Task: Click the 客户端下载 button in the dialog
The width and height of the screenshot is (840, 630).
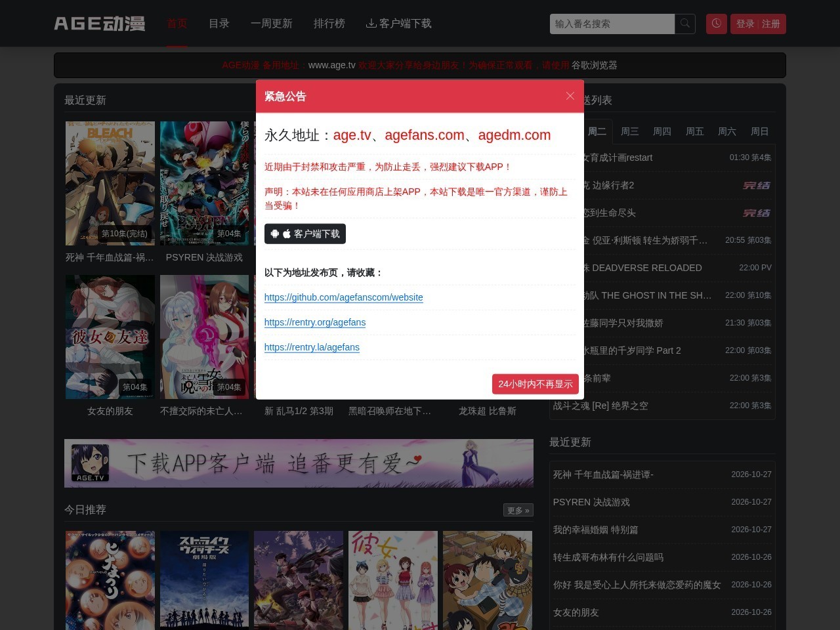Action: [x=305, y=234]
